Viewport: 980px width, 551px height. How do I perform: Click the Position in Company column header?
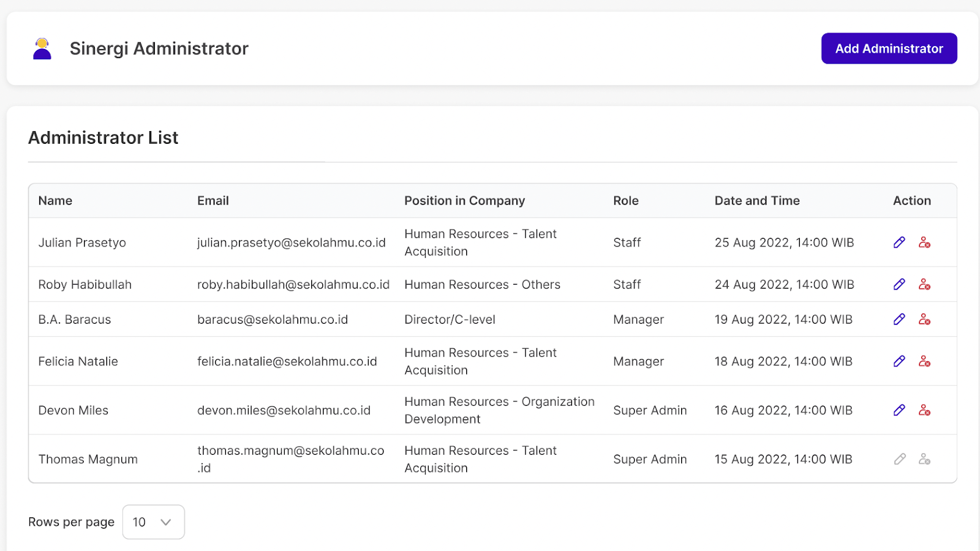coord(464,201)
